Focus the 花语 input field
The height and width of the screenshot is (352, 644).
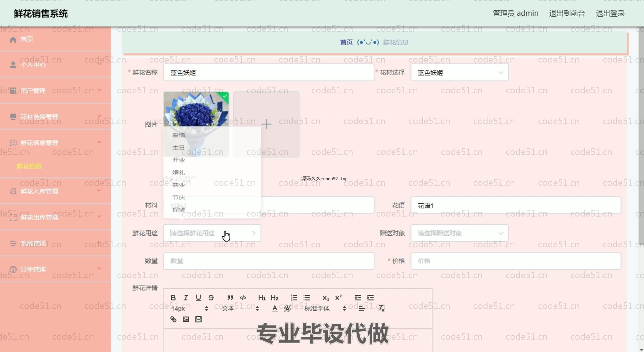516,205
